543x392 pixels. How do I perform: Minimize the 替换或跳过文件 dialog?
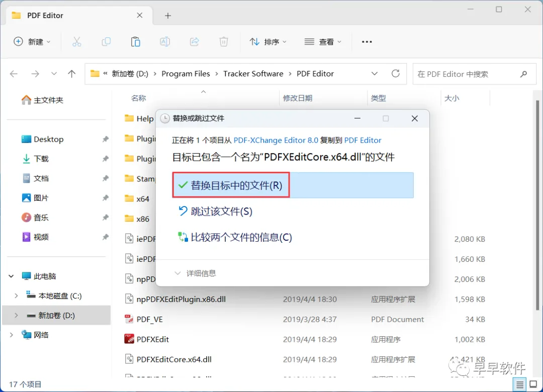click(x=357, y=119)
